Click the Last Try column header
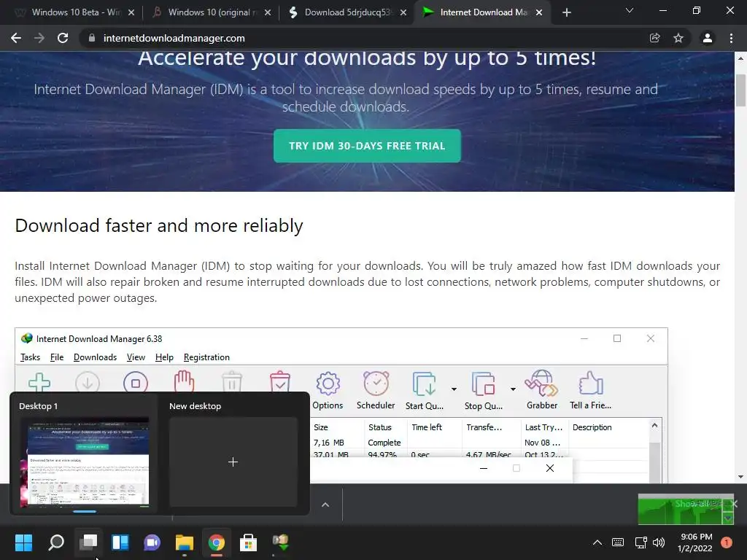 (x=544, y=427)
